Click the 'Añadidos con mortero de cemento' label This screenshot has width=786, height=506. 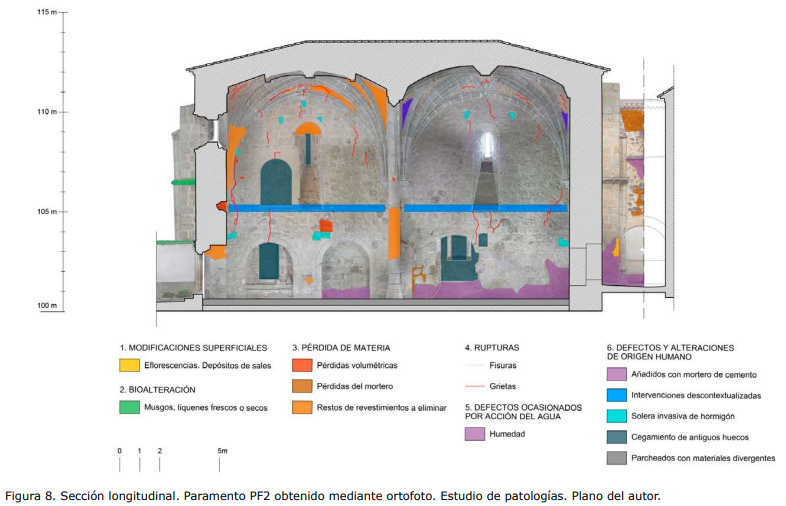694,375
